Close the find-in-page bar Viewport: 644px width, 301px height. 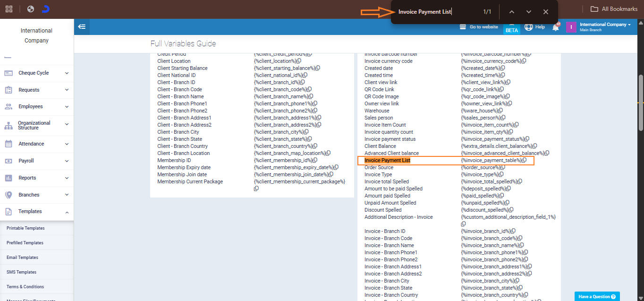[546, 12]
